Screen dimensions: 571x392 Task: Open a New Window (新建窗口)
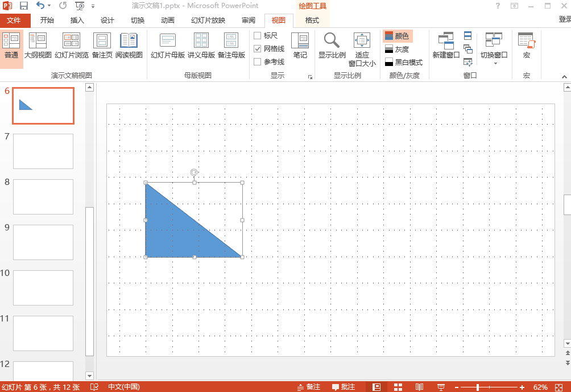pos(446,46)
